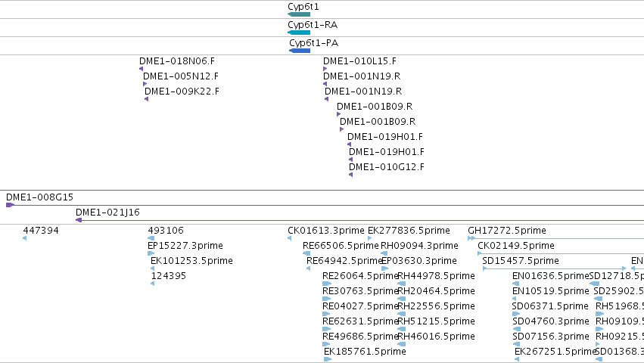The image size is (644, 363).
Task: Select the EK101253.5prime EST label
Action: 191,261
